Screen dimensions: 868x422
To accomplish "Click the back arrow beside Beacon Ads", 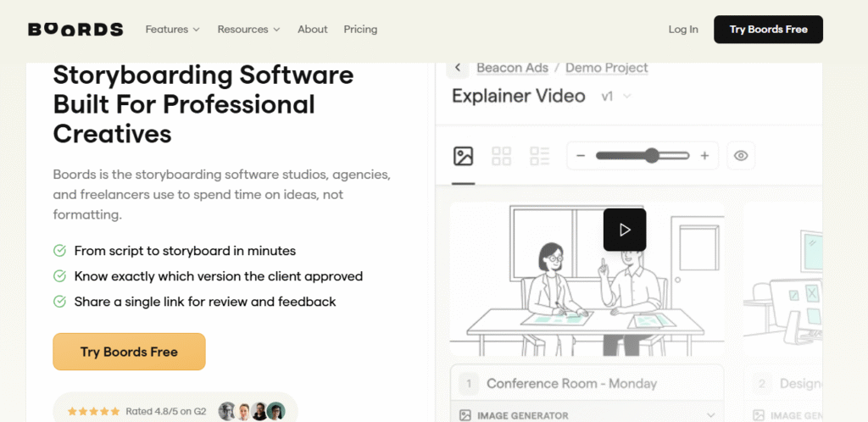I will [x=458, y=68].
